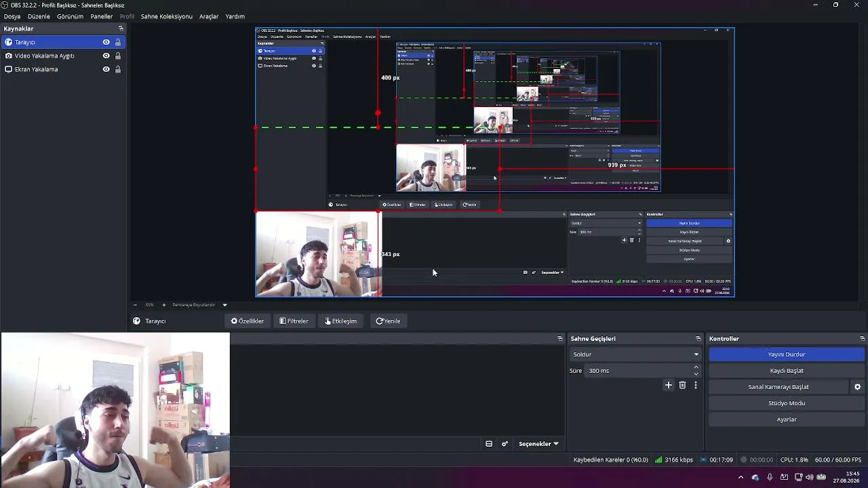Image resolution: width=868 pixels, height=488 pixels.
Task: Select the Ekran Yakalama monitor icon
Action: point(8,69)
